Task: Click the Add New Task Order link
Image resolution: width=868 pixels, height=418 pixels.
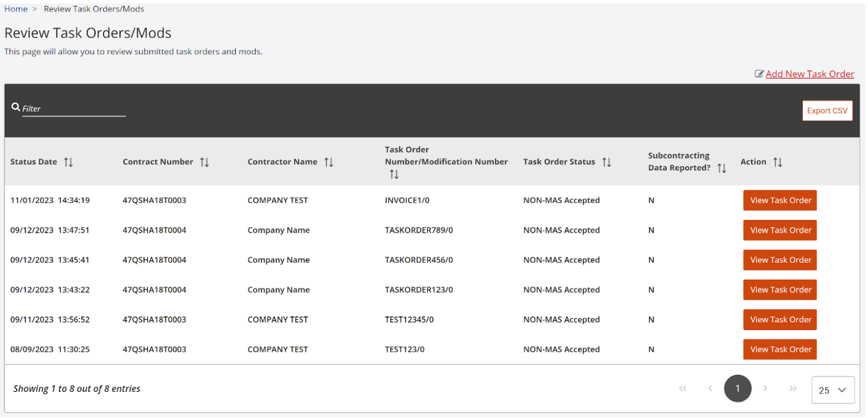Action: tap(809, 74)
